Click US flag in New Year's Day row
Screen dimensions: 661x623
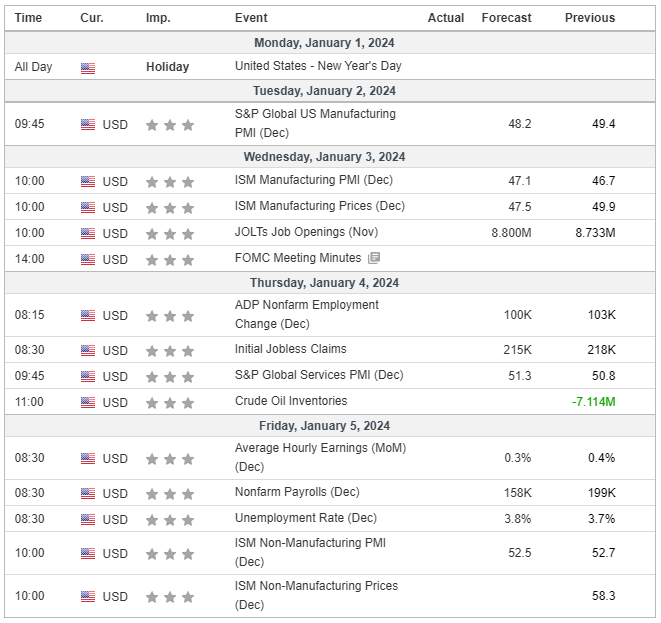pos(88,68)
